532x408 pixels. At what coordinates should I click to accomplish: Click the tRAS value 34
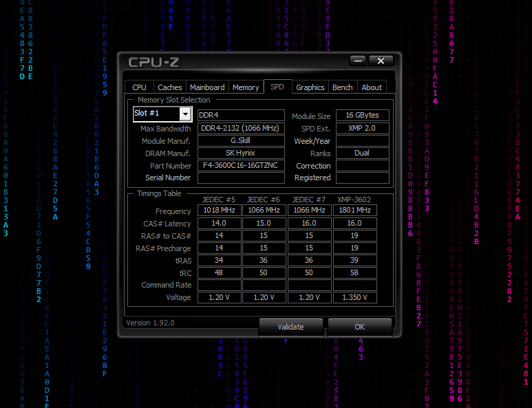coord(219,260)
